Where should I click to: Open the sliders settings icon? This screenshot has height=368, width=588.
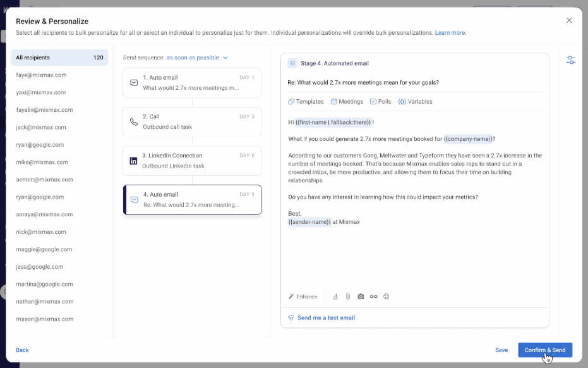coord(571,60)
